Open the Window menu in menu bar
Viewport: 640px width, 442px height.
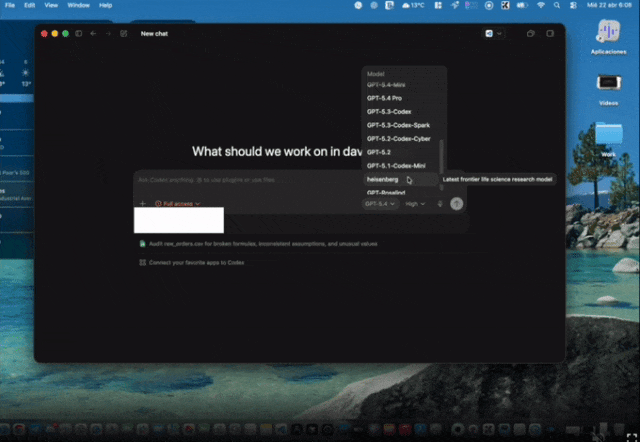77,5
